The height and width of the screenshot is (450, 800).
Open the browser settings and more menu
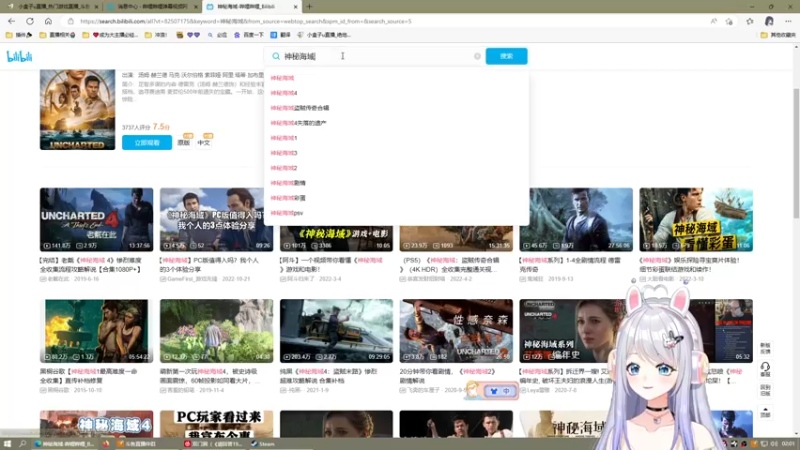pyautogui.click(x=788, y=21)
